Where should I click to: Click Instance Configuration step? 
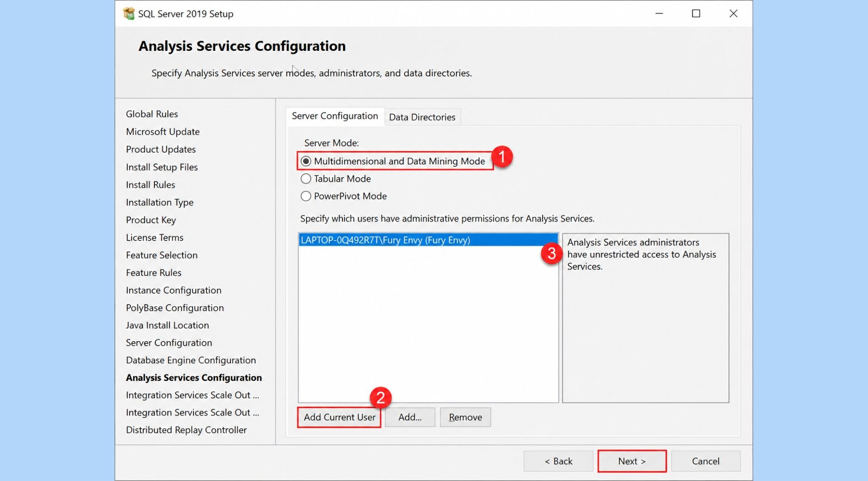point(174,290)
